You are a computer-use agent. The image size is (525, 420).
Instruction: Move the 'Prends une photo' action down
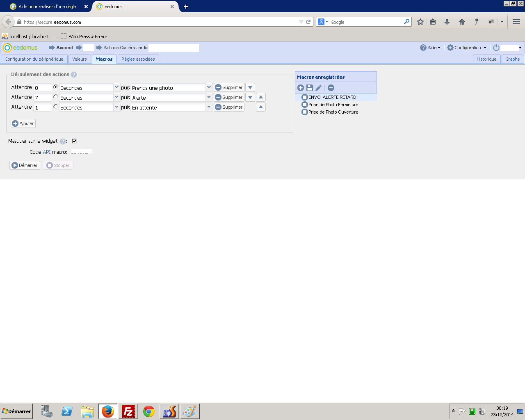[250, 87]
